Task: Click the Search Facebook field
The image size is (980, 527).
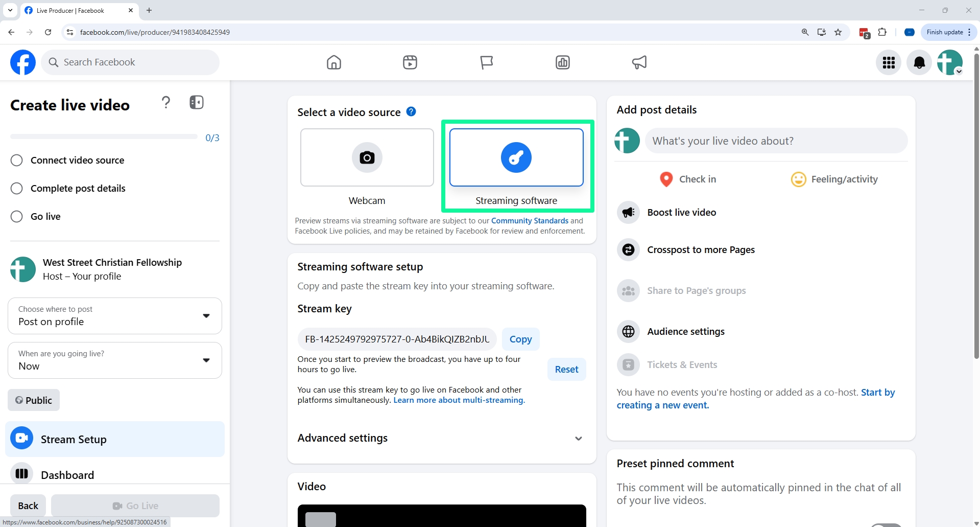Action: point(130,62)
